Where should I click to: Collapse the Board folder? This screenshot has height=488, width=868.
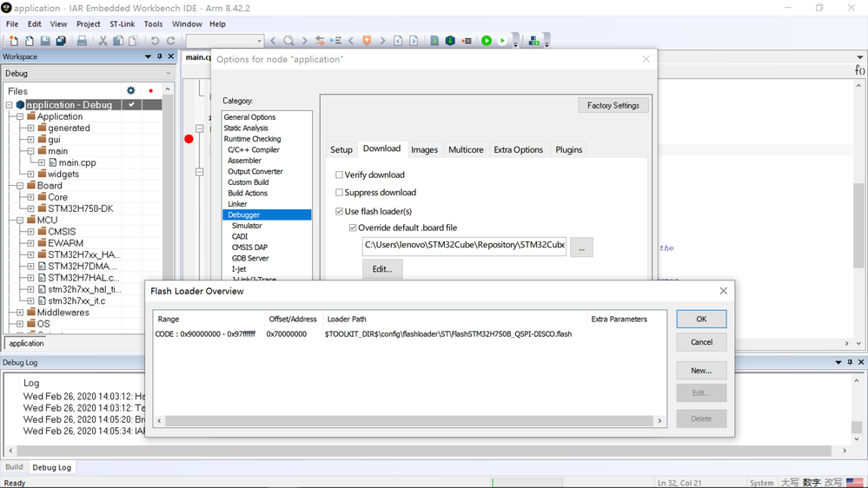click(x=20, y=185)
